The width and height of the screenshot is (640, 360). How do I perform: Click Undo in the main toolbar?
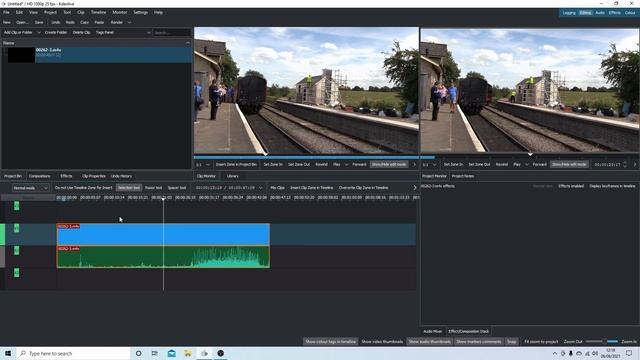tap(56, 22)
